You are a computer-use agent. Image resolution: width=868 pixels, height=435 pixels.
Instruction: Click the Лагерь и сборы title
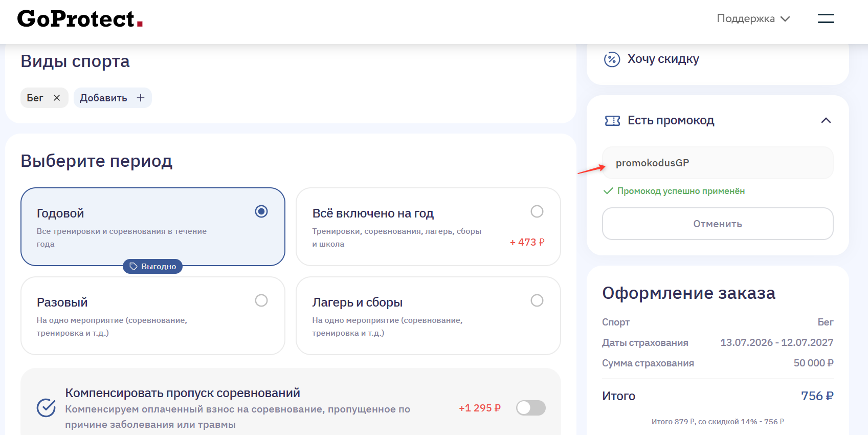point(357,302)
